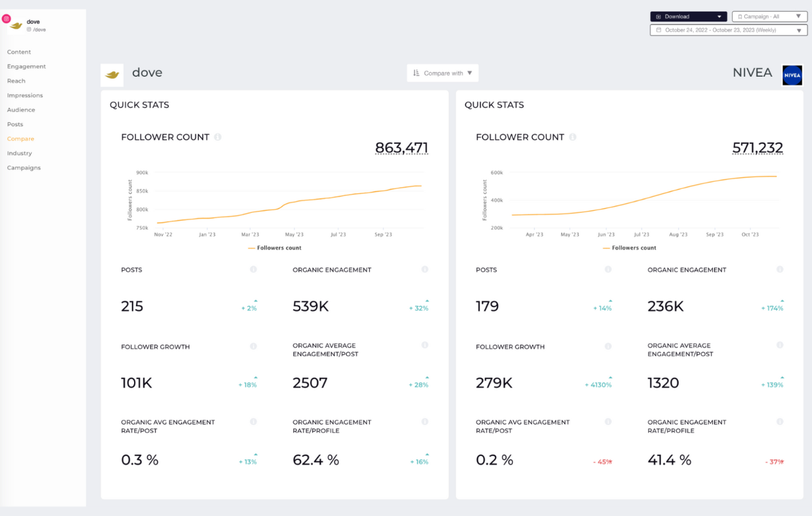This screenshot has width=812, height=516.
Task: Click info icon for NIVEA Posts
Action: tap(608, 269)
